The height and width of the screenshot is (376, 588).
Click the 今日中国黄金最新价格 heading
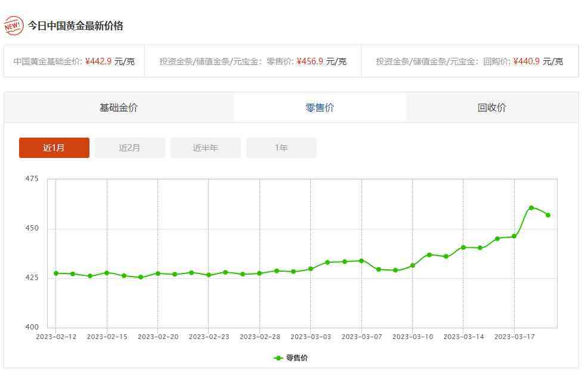click(x=76, y=26)
